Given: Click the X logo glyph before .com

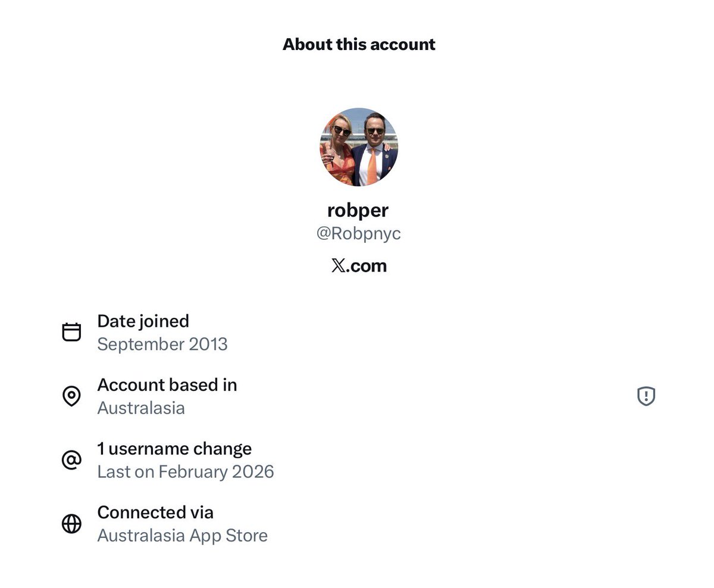Looking at the screenshot, I should point(338,265).
